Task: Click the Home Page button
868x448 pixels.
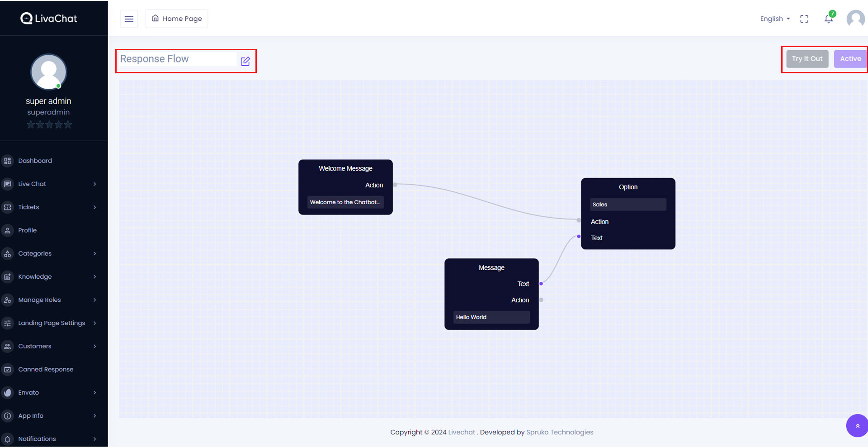Action: coord(177,19)
